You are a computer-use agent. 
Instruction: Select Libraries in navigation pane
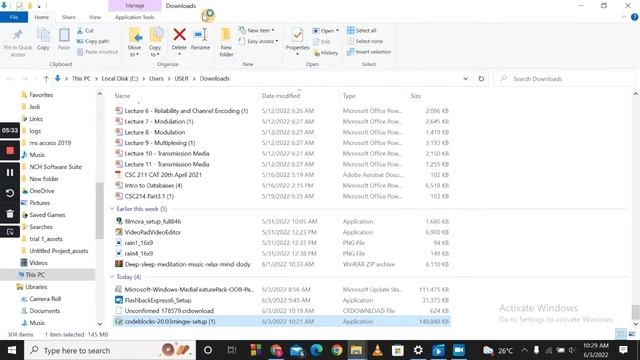36,287
